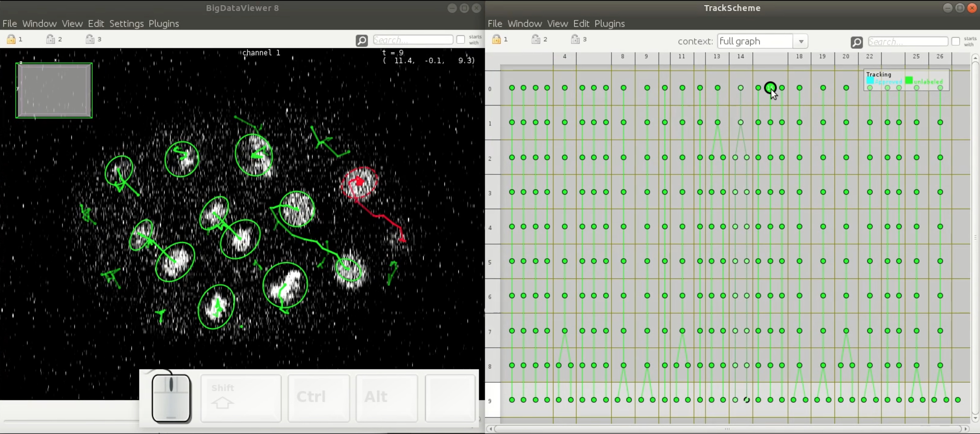Toggle lock 2 in BigDataViewer toolbar
This screenshot has width=980, height=434.
click(51, 39)
